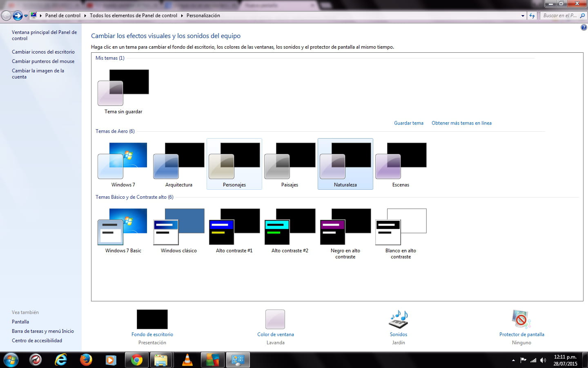
Task: Select the Personajes theme
Action: (x=234, y=164)
